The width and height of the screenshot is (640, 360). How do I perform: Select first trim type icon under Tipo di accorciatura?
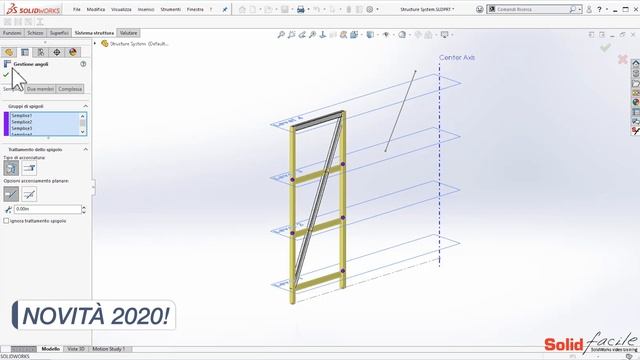click(11, 168)
